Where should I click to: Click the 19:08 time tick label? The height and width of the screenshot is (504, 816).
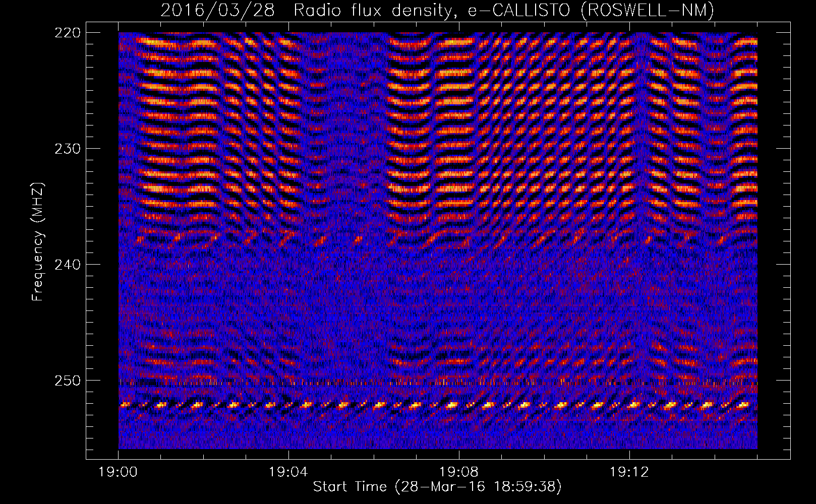[x=459, y=472]
